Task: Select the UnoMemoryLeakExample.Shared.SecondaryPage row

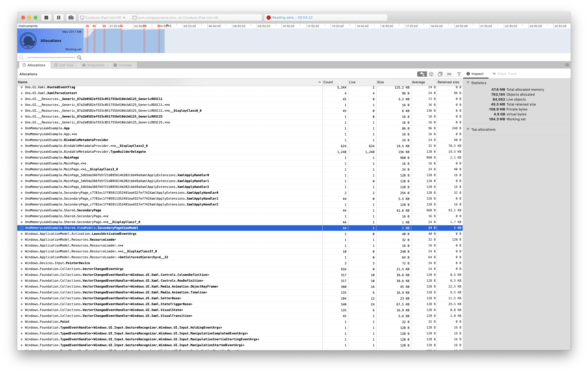Action: pos(240,210)
